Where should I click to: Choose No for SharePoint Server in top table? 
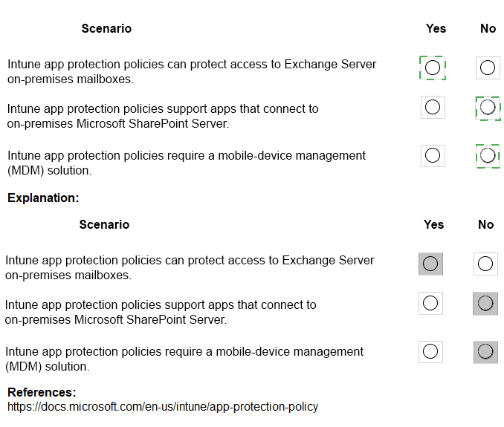488,108
